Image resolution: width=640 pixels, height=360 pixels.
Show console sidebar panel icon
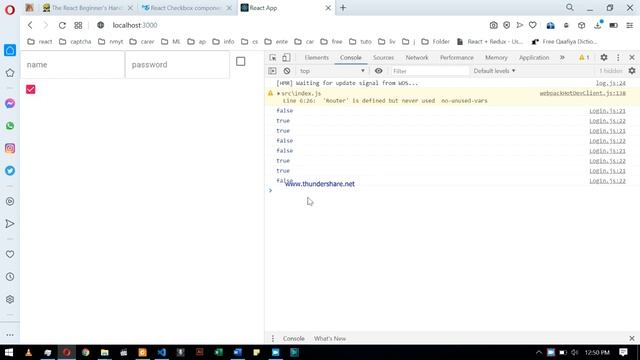coord(272,71)
